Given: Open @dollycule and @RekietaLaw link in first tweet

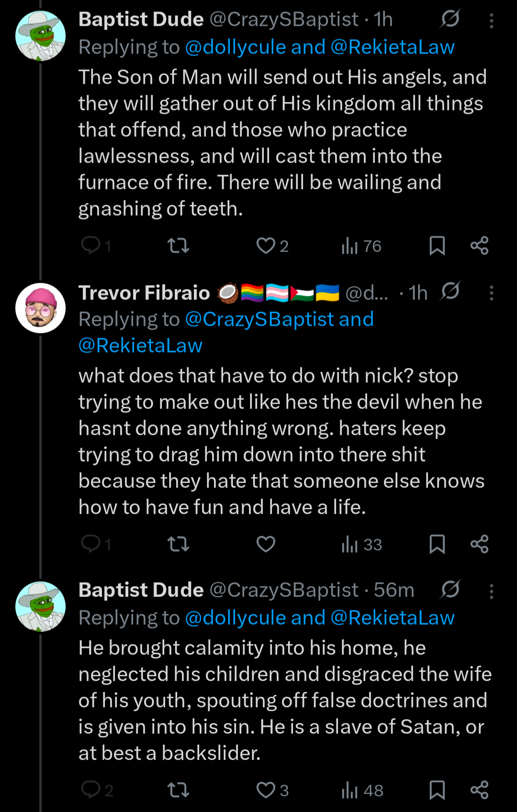Looking at the screenshot, I should (320, 47).
